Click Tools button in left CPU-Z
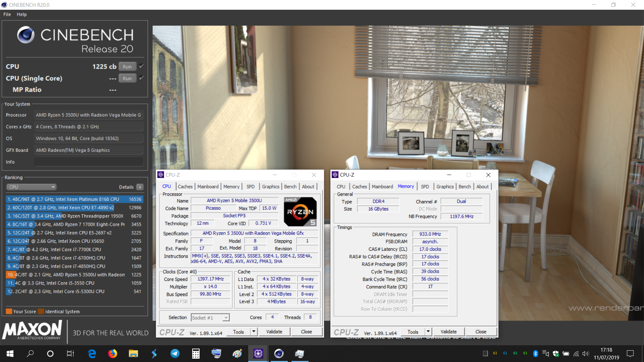Screen dimensions: 644x362 tap(238, 332)
